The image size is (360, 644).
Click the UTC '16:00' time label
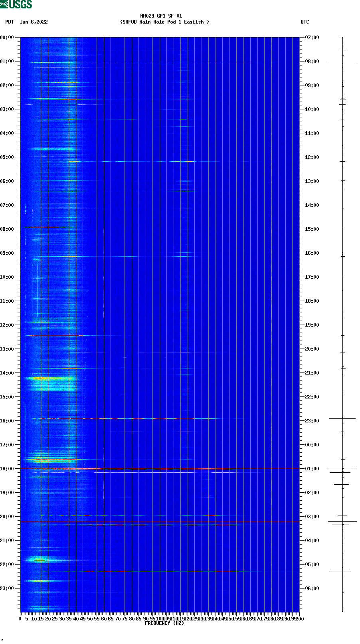[x=312, y=253]
